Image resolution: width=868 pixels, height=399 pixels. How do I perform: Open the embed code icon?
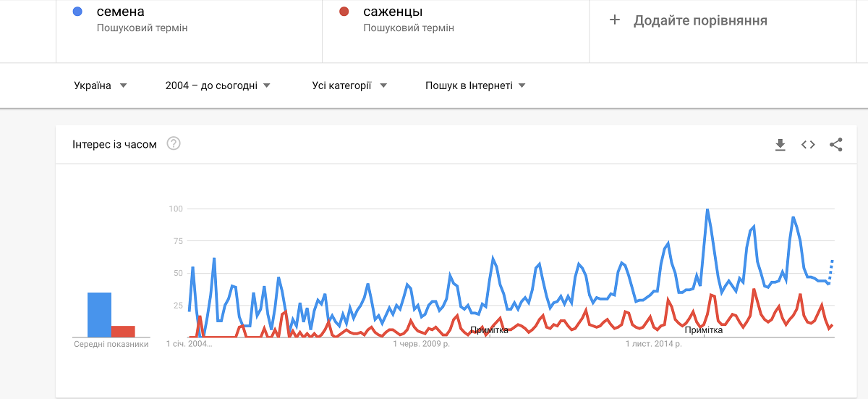click(x=808, y=145)
